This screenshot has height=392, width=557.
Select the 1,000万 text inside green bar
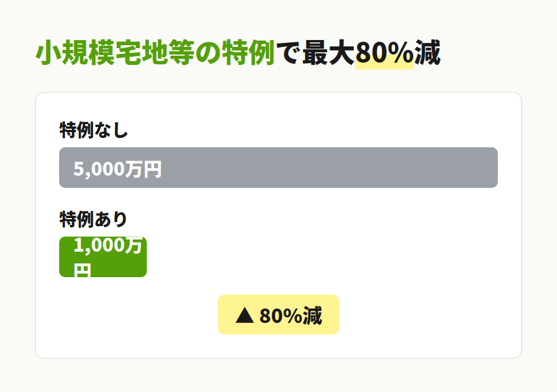point(108,245)
